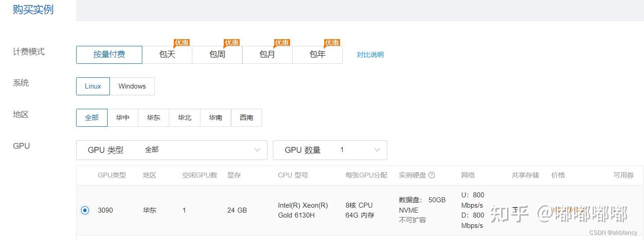This screenshot has width=644, height=240.
Task: Filter region by 华东
Action: 154,118
